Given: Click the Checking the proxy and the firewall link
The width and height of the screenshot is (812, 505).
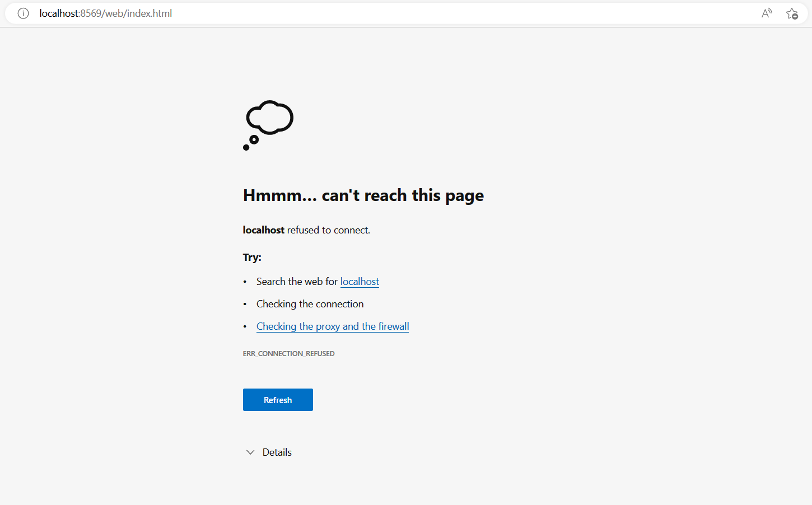Looking at the screenshot, I should (333, 326).
